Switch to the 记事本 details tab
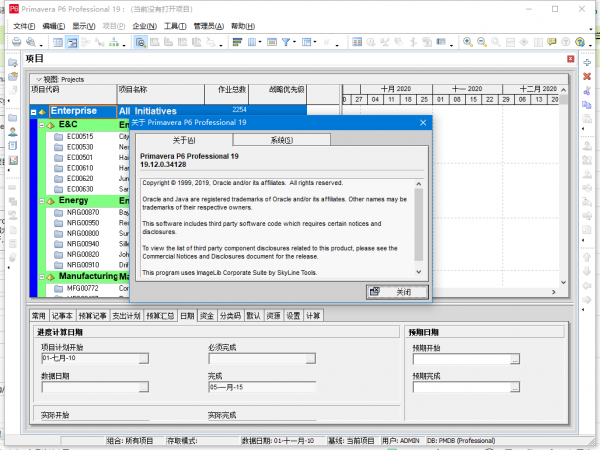Image resolution: width=600 pixels, height=450 pixels. pyautogui.click(x=62, y=316)
